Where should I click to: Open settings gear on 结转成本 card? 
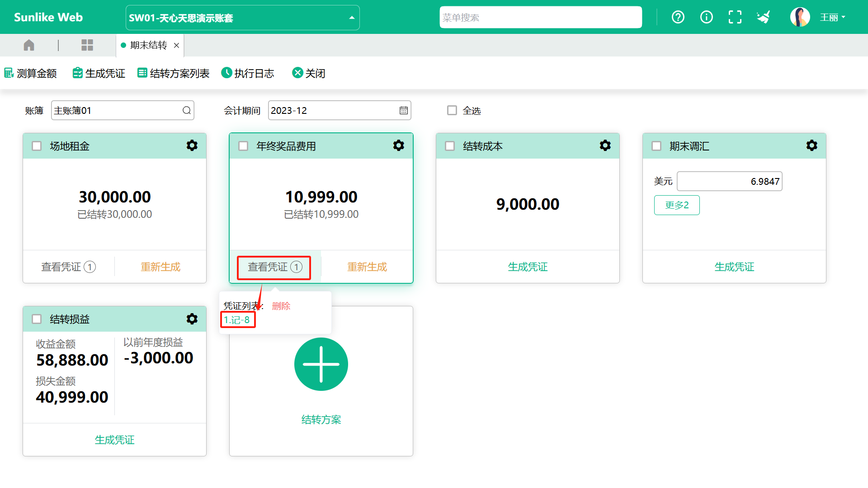tap(605, 145)
